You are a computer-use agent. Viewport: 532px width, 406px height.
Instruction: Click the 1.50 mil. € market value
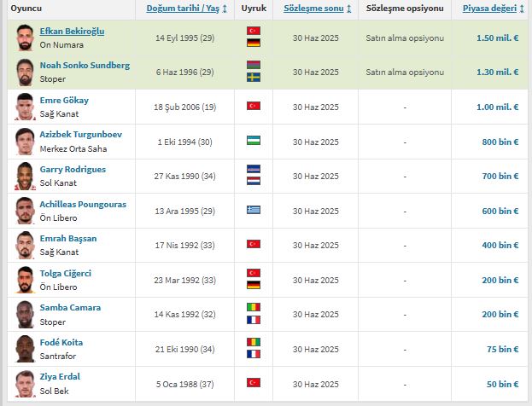[x=497, y=38]
